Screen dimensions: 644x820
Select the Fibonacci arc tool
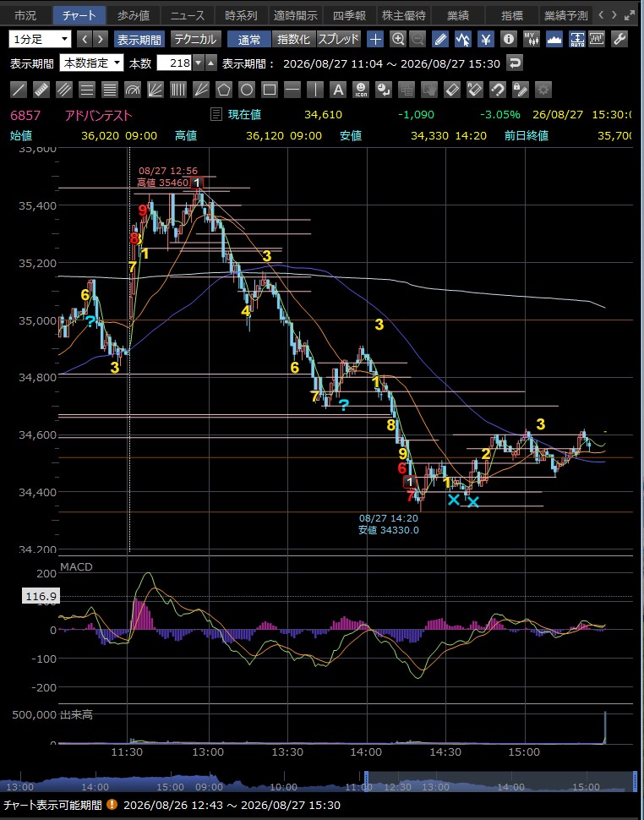click(x=133, y=90)
